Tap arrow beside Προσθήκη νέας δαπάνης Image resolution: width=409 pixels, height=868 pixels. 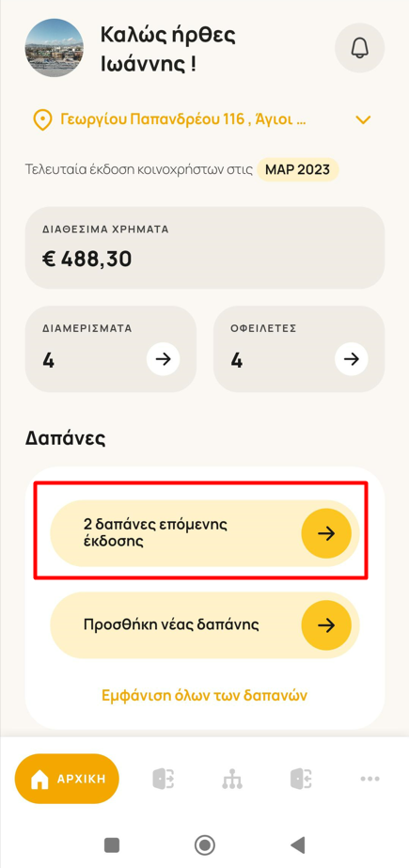pyautogui.click(x=326, y=625)
